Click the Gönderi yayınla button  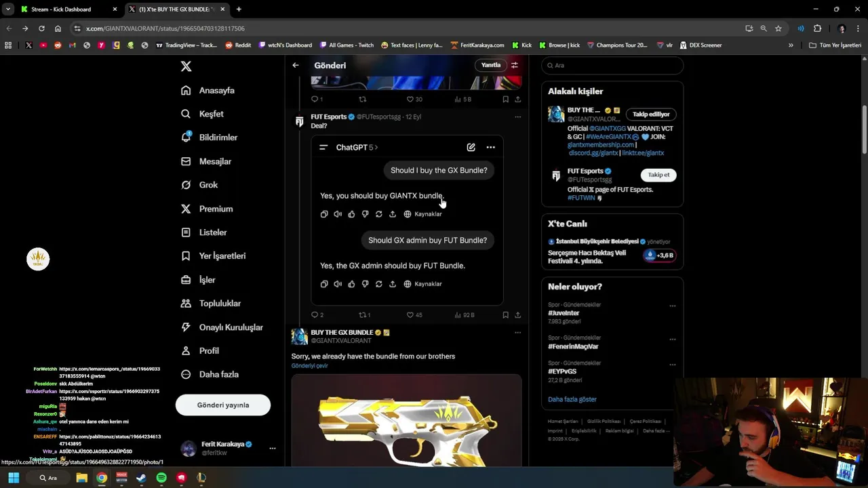(223, 405)
